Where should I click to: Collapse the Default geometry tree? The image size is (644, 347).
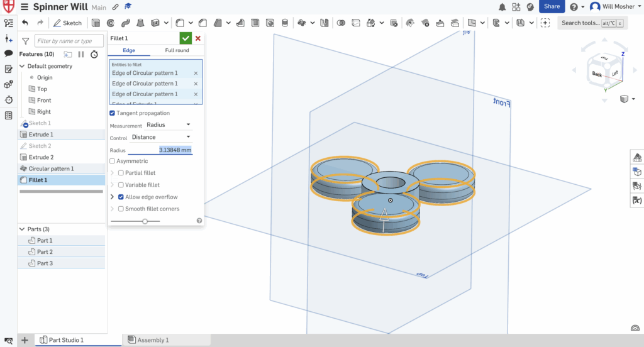[x=23, y=66]
